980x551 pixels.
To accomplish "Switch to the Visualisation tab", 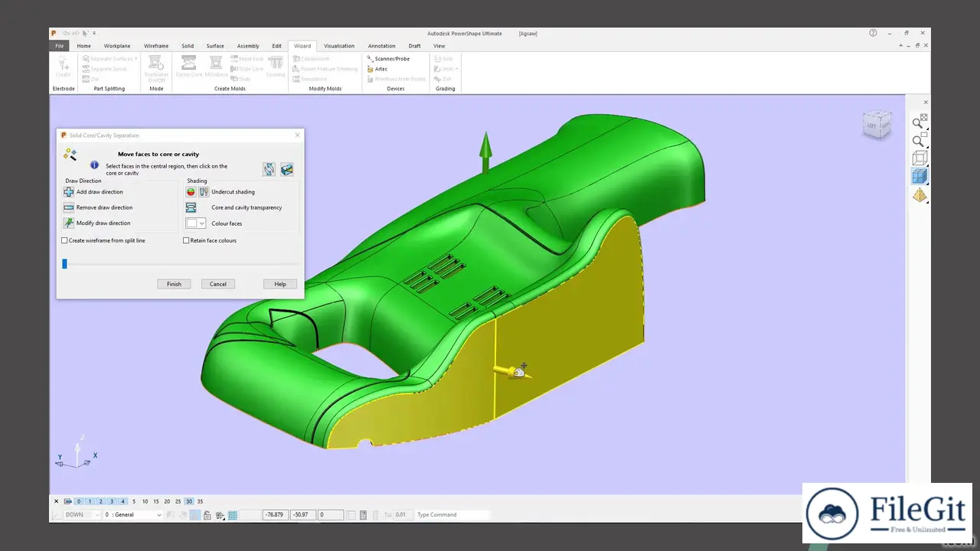I will point(339,46).
